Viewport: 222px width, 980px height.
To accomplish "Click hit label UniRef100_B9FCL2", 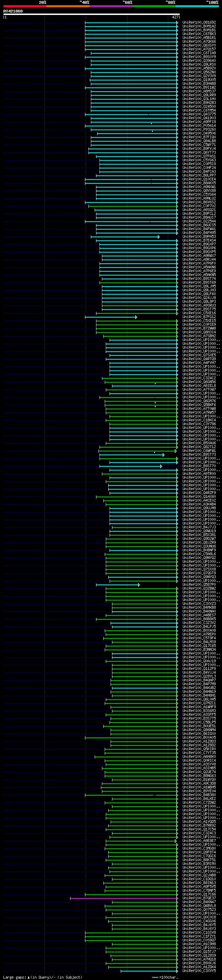I will coord(199,213).
